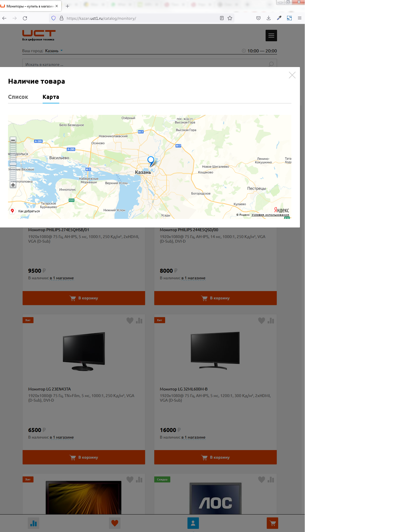Open browser downloads panel
417x532 pixels.
269,18
